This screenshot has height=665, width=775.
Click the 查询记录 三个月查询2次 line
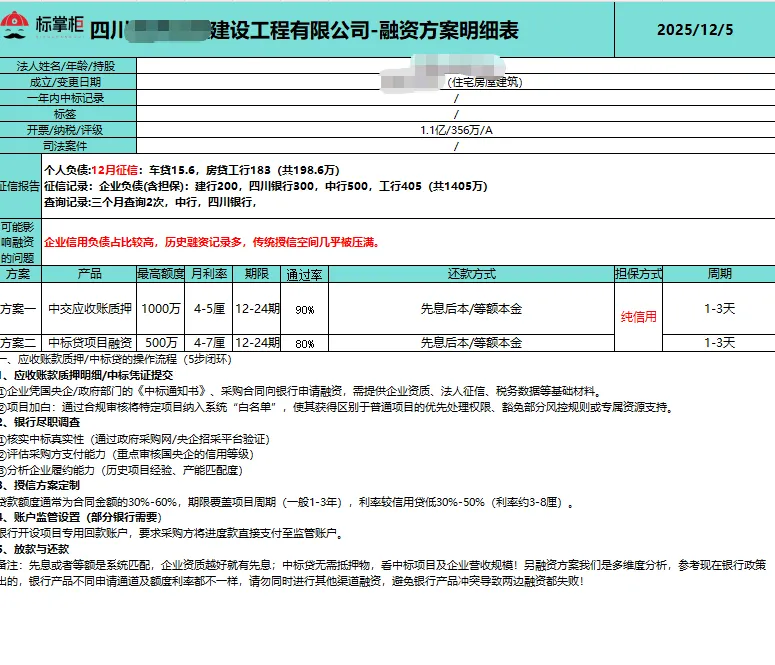[151, 202]
